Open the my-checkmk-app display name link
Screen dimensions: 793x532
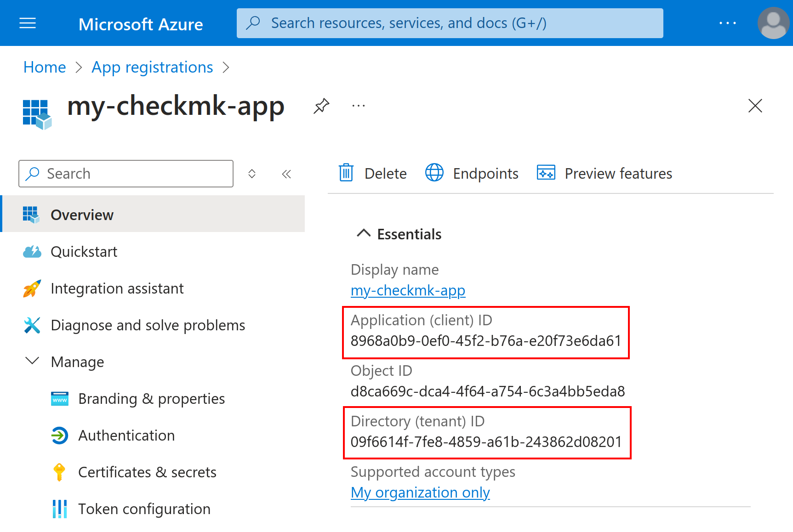coord(408,290)
